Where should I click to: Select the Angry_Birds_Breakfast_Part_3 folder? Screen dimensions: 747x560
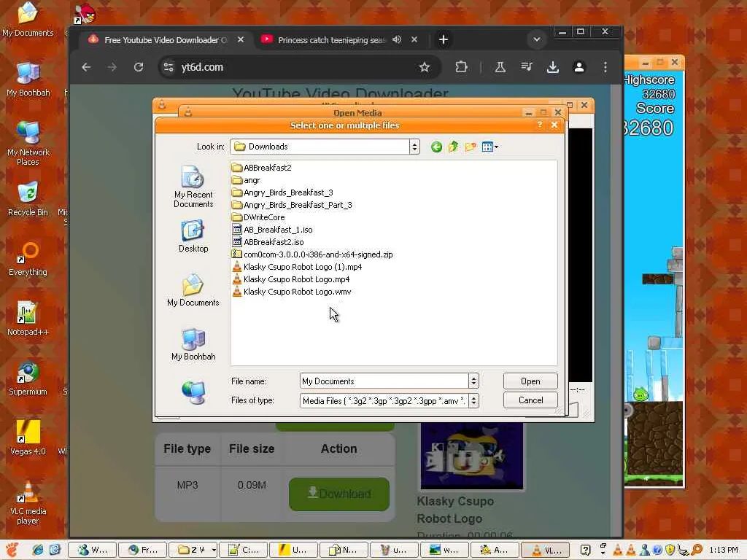[x=292, y=205]
